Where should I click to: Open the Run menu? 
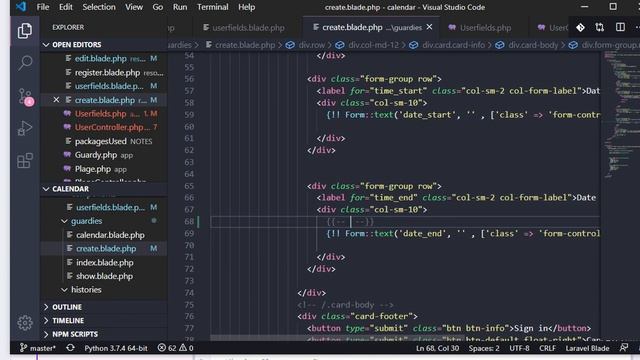(x=180, y=7)
